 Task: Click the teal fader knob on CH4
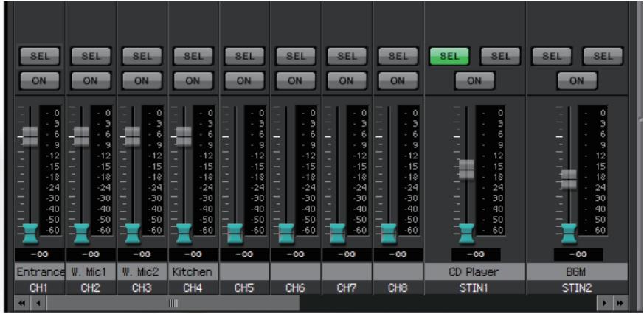coord(184,234)
